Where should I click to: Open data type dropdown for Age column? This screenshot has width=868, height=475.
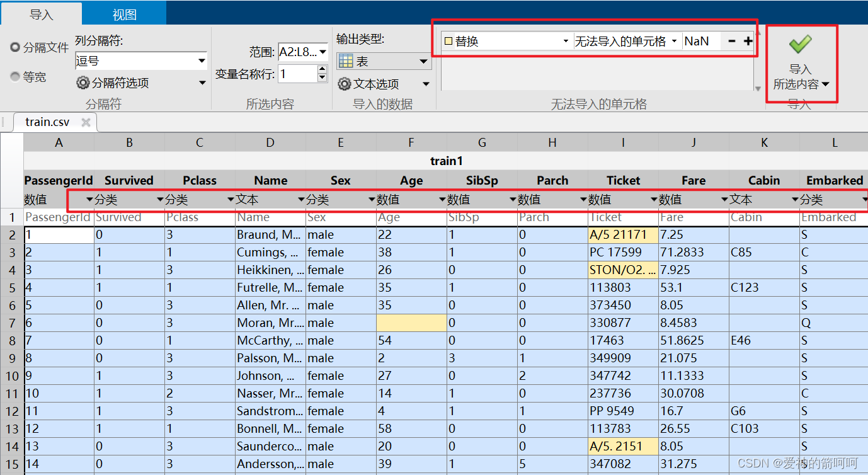(x=443, y=200)
